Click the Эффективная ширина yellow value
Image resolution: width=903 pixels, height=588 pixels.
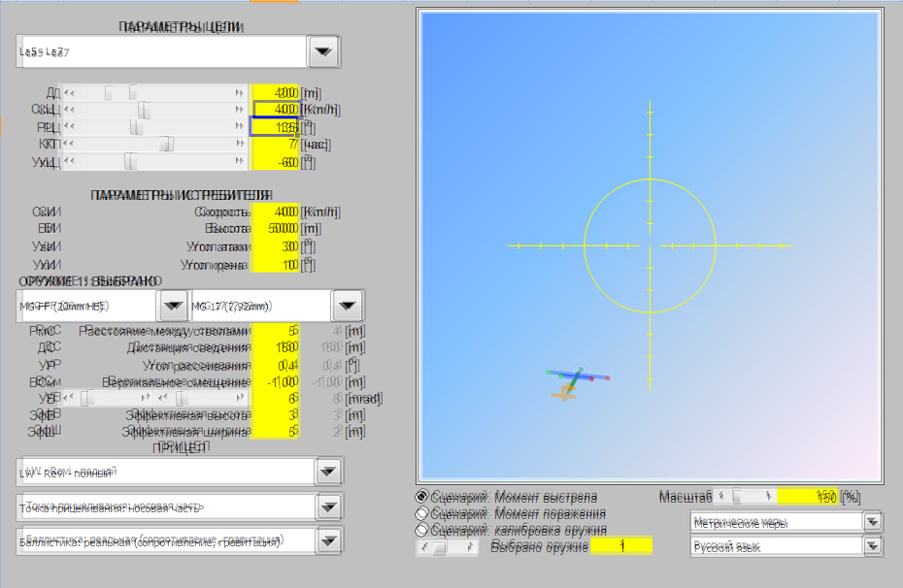coord(276,431)
